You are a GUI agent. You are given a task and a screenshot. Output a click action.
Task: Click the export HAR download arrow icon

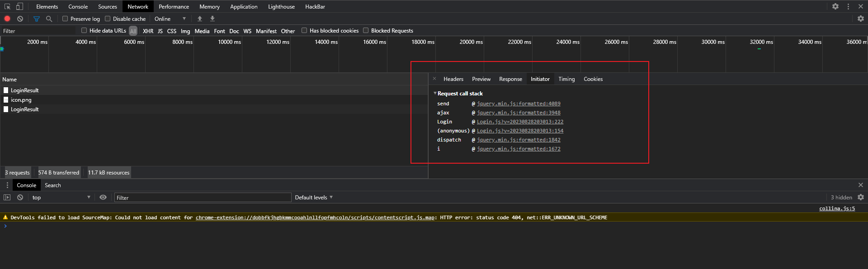click(x=212, y=19)
